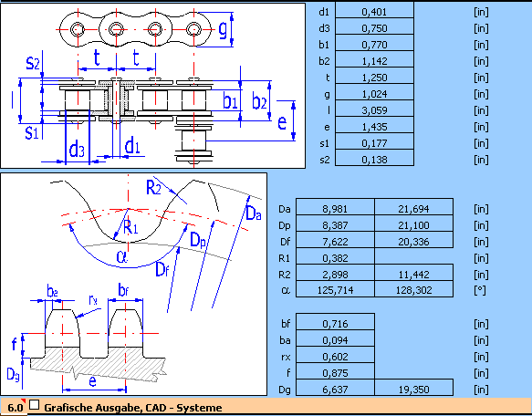
Task: Select the s2 value cell 0,138
Action: [374, 158]
